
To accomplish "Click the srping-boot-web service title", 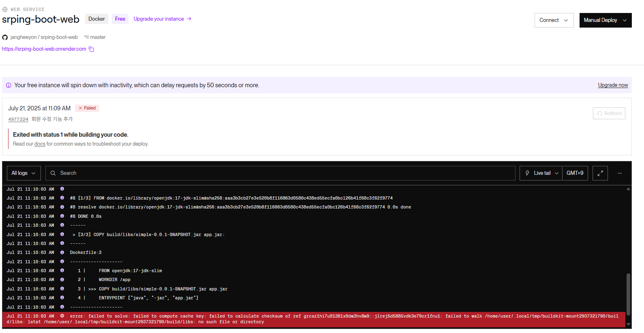I will click(x=41, y=19).
